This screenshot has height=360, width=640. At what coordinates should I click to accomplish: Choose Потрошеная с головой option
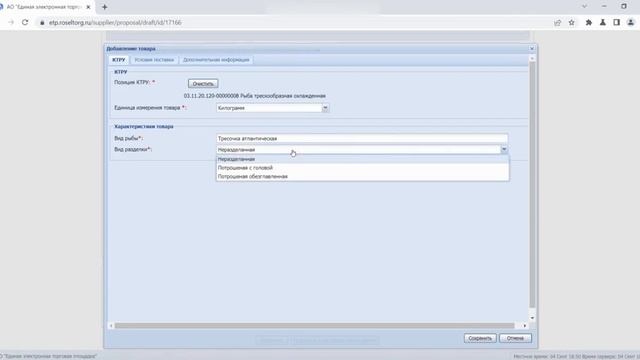pyautogui.click(x=362, y=168)
